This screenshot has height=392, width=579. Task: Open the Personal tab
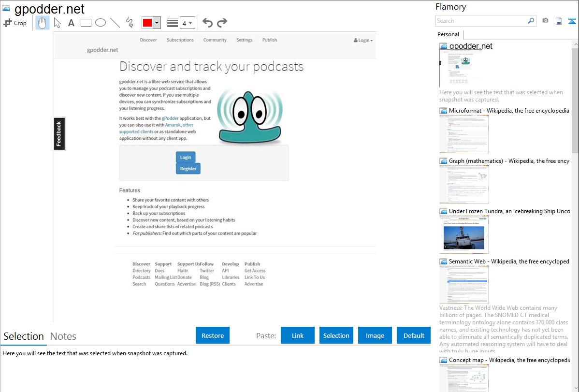click(448, 34)
